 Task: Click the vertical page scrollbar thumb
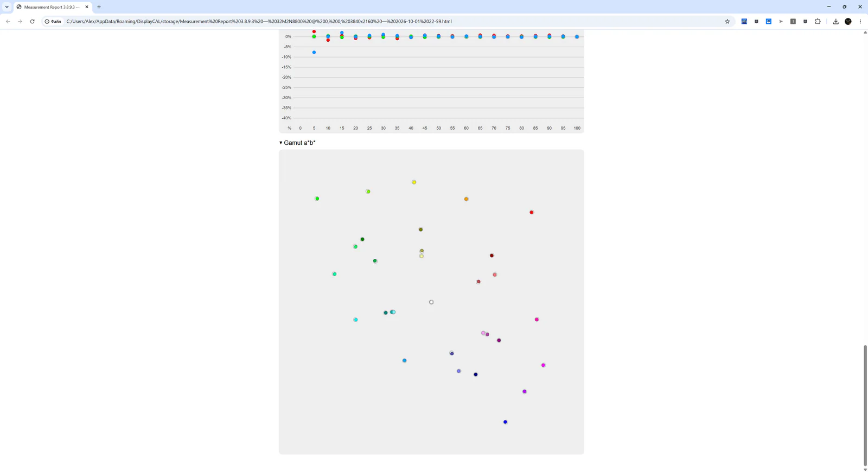(865, 405)
